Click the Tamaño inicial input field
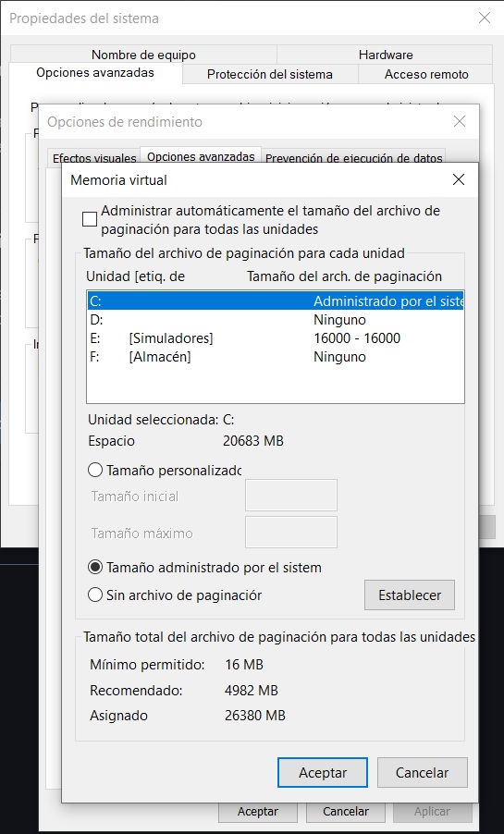This screenshot has height=834, width=504. [x=291, y=496]
